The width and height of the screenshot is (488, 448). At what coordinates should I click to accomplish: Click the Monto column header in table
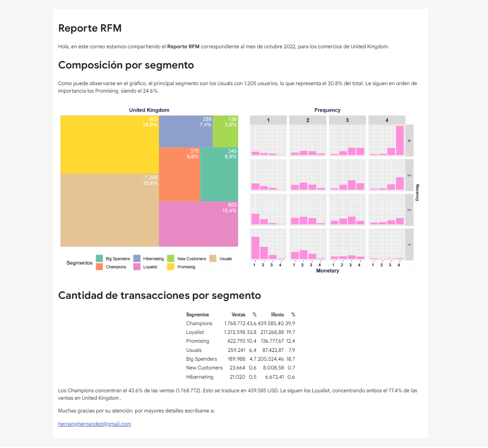tap(277, 315)
